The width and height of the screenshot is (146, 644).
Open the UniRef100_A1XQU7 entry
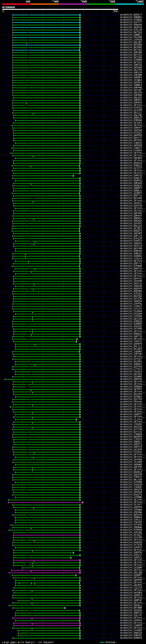pyautogui.click(x=131, y=535)
